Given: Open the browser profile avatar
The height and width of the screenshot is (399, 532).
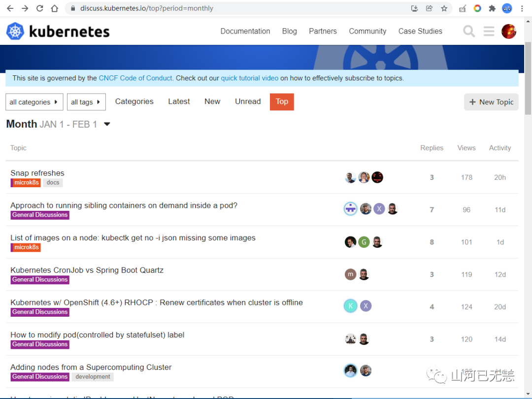Looking at the screenshot, I should point(507,8).
